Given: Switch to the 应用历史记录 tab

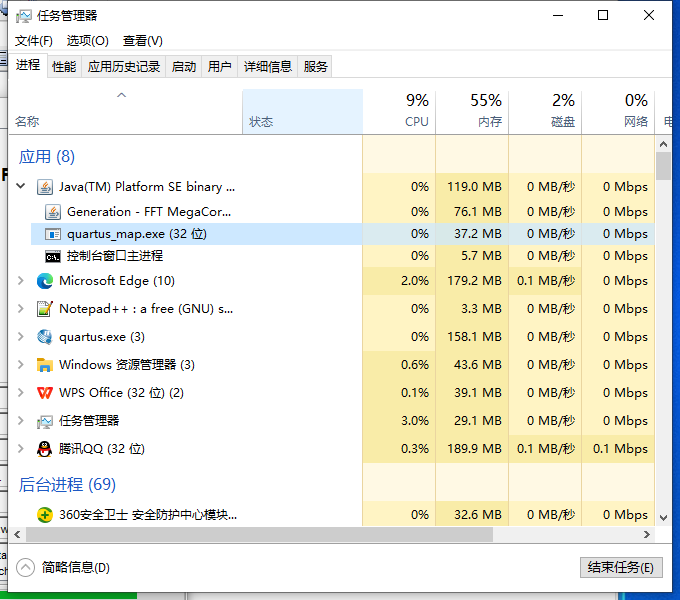Looking at the screenshot, I should point(124,67).
